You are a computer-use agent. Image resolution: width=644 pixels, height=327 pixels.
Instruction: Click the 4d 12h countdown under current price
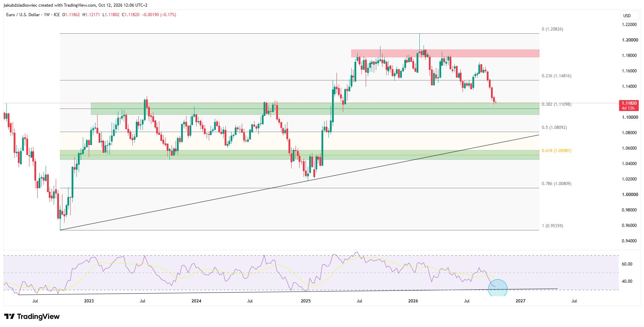629,108
